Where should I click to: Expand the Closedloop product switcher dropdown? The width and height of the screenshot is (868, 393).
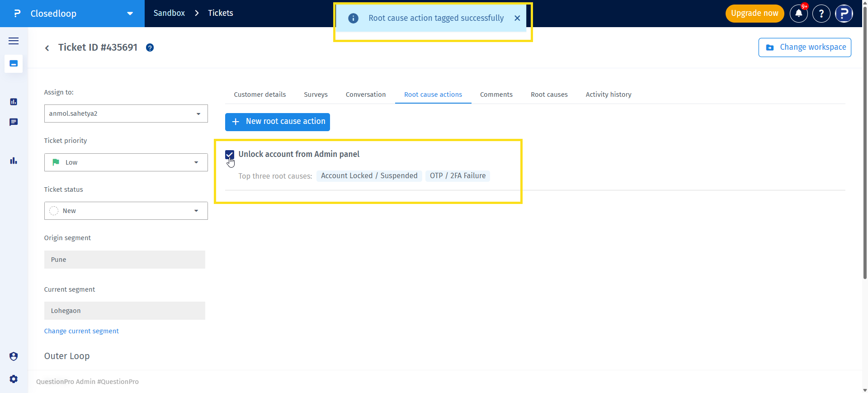[130, 14]
